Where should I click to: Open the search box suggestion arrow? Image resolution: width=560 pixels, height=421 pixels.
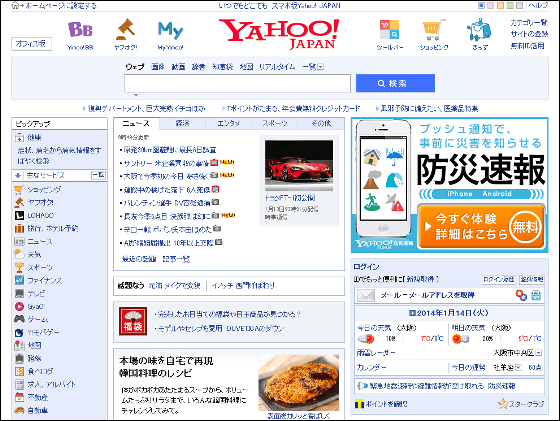click(136, 95)
